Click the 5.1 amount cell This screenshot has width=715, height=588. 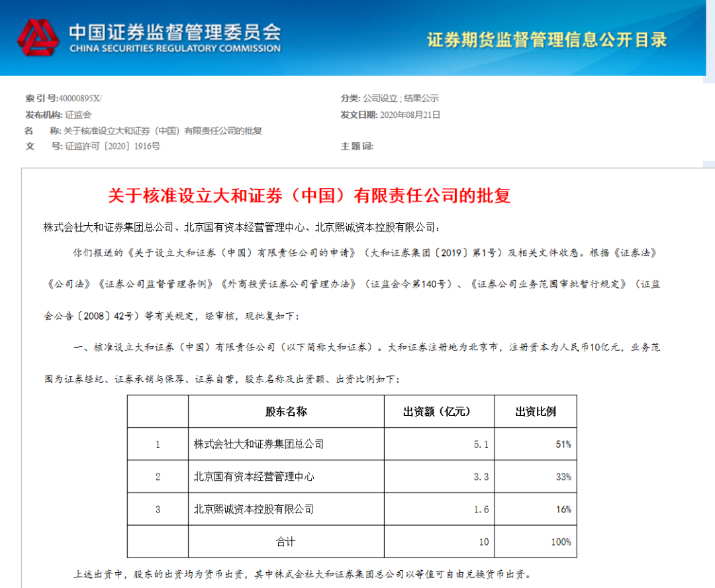click(x=440, y=444)
